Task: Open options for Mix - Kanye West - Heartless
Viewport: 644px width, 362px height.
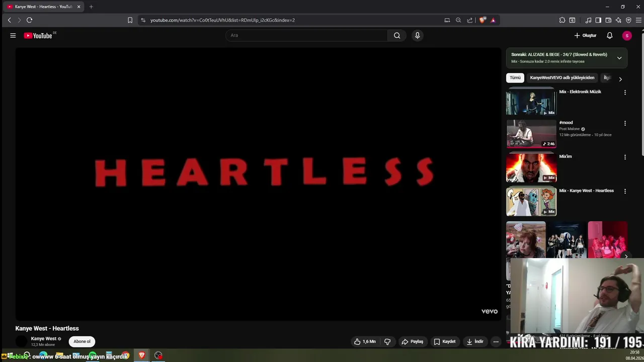Action: [625, 191]
